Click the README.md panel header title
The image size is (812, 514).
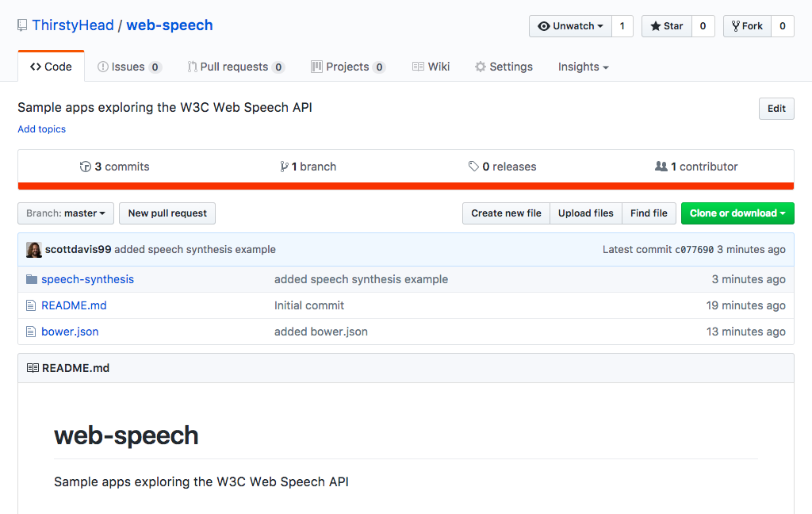click(x=75, y=368)
